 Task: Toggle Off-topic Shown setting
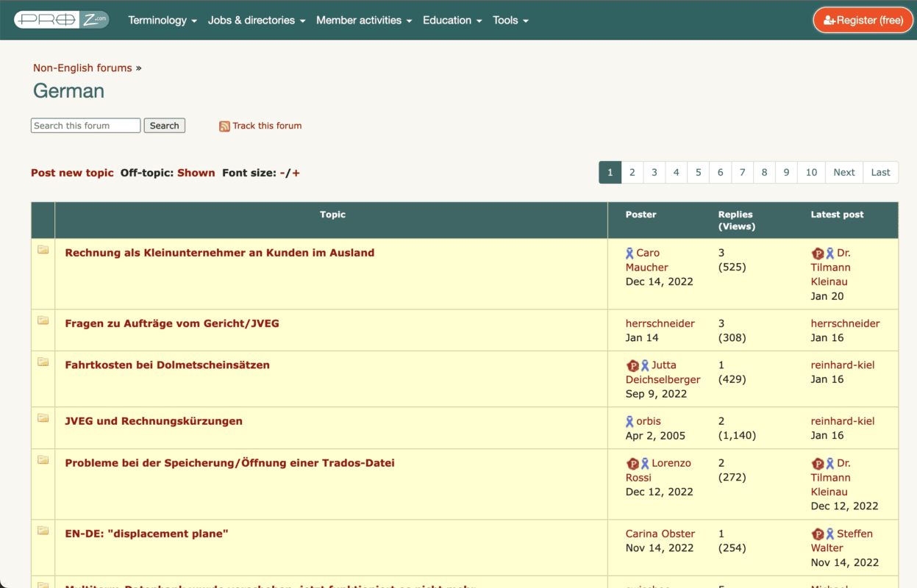pyautogui.click(x=196, y=173)
